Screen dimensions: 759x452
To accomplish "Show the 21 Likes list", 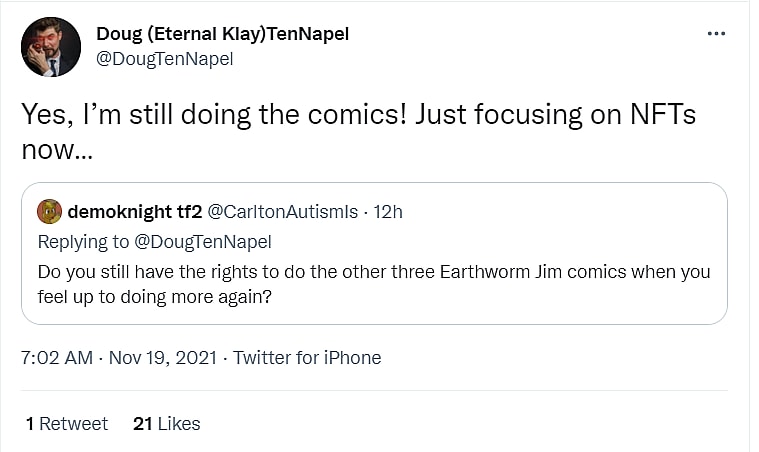I will pyautogui.click(x=166, y=424).
